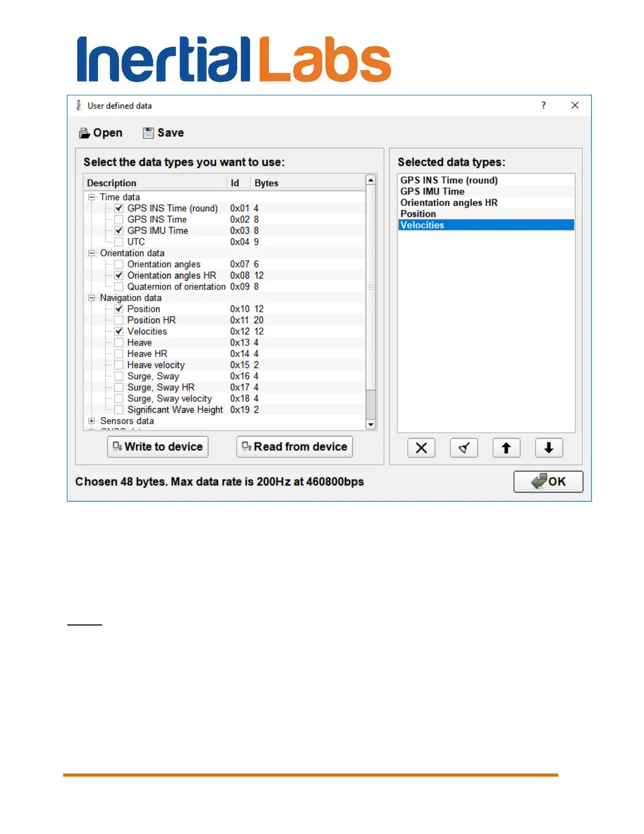Viewport: 644px width, 834px height.
Task: Tick the Orientation angles 0x07 checkbox
Action: (119, 264)
